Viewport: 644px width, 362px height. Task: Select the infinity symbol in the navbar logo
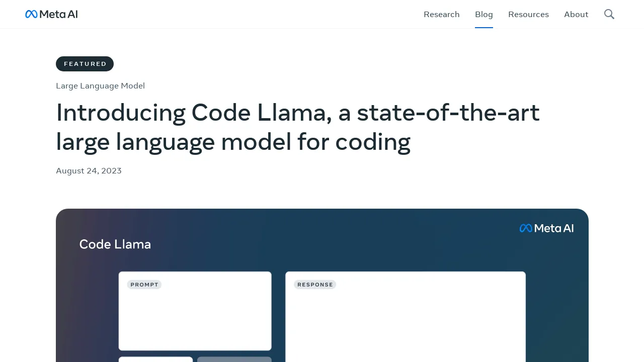pyautogui.click(x=31, y=14)
